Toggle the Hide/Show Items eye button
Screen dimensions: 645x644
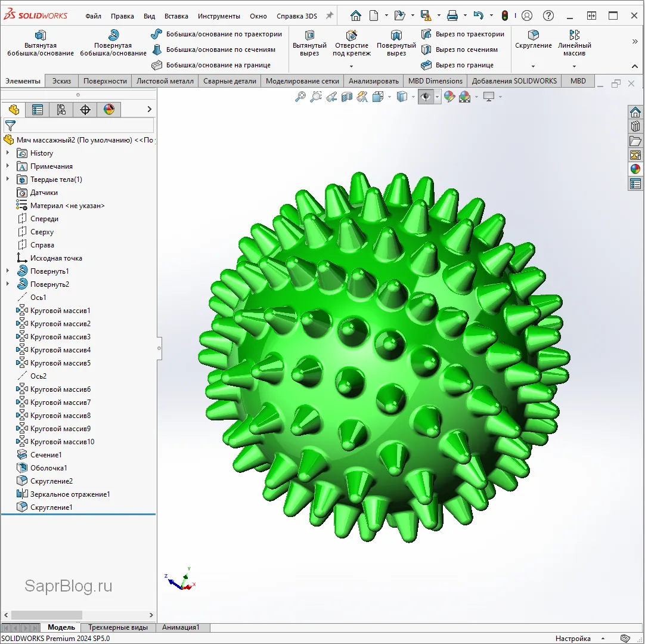pos(425,97)
